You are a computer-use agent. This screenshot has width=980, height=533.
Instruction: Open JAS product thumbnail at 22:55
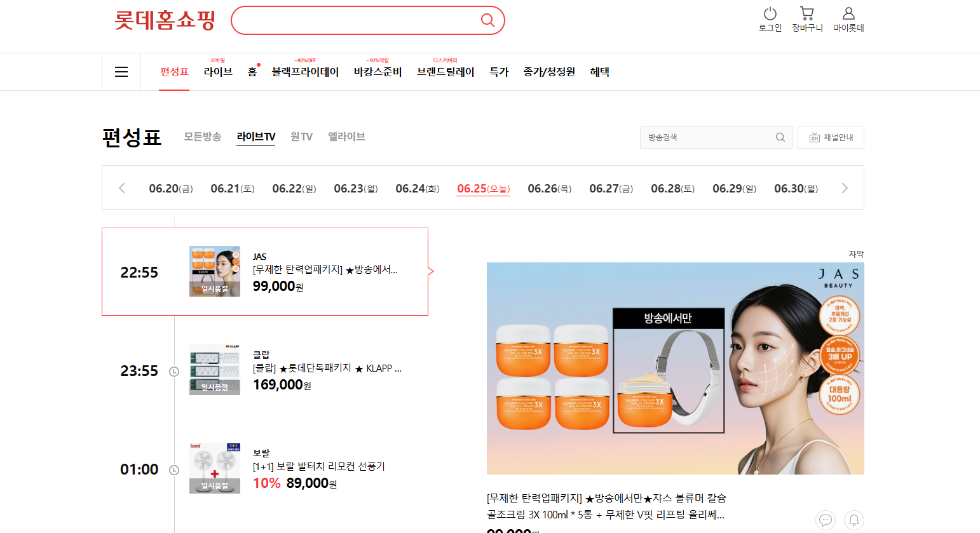[215, 271]
